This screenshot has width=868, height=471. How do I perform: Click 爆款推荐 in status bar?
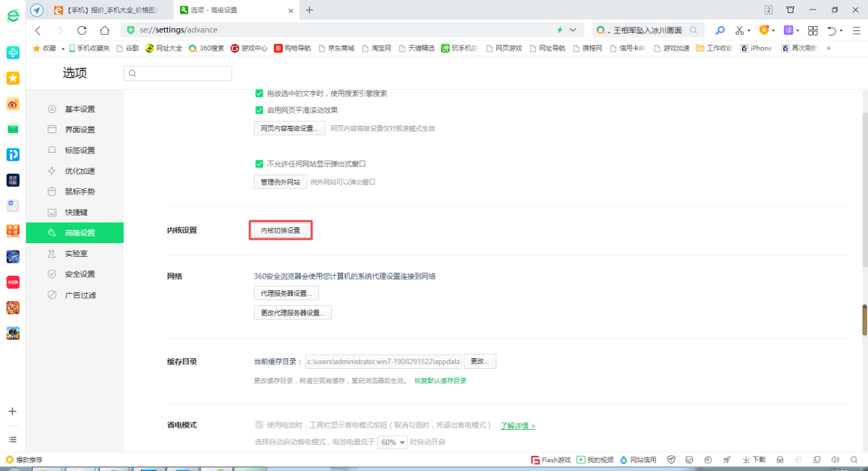tap(24, 459)
